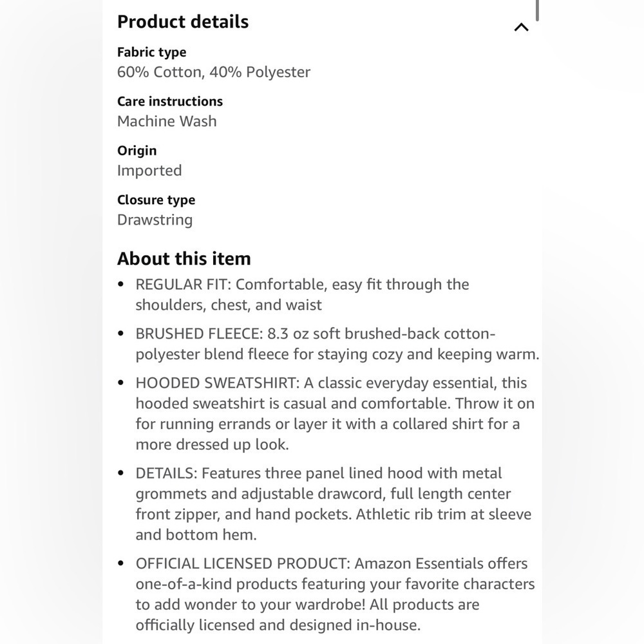
Task: Click the Machine Wash value
Action: click(x=167, y=121)
